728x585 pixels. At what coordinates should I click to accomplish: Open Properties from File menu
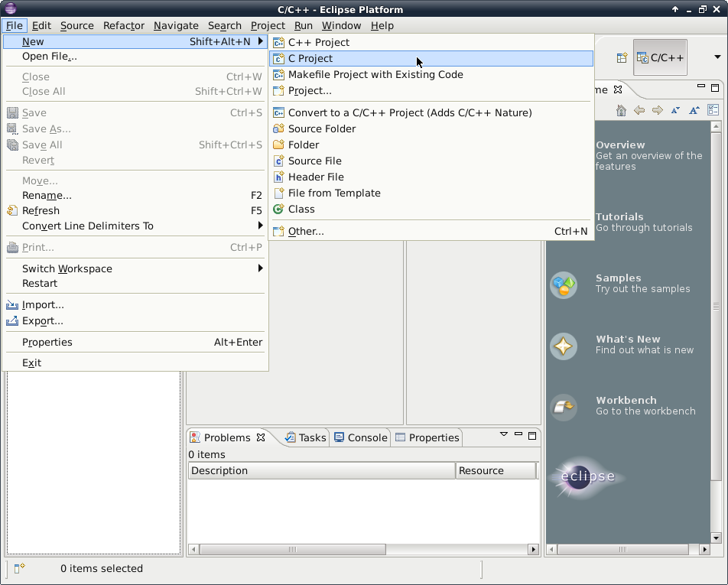coord(135,342)
